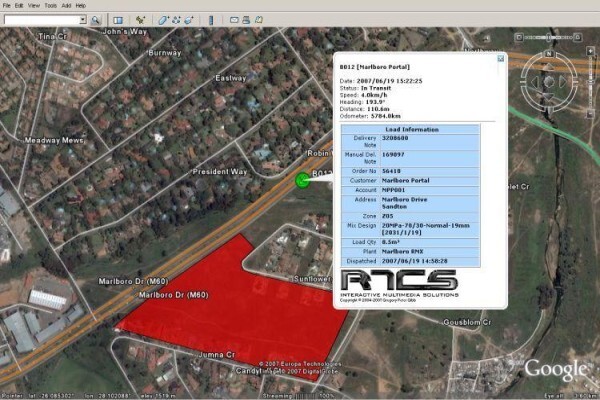
Task: Click the Pointer latitude readout in status bar
Action: [x=38, y=396]
